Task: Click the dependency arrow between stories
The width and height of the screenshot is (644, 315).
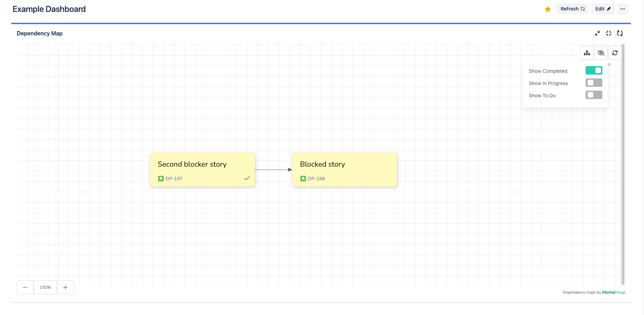Action: pos(273,170)
